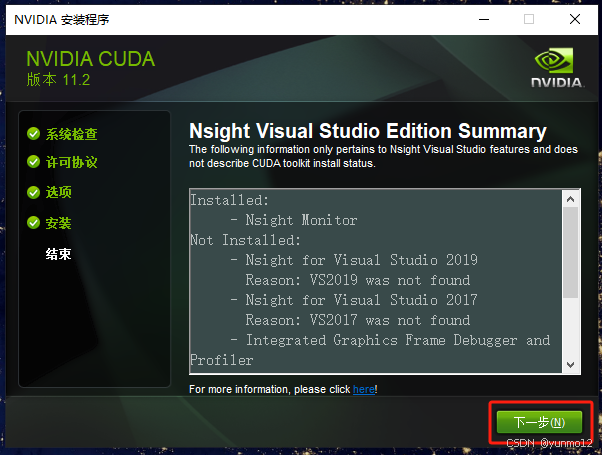Click the 'Nsight Visual Studio Edition Summary' heading
602x455 pixels.
point(368,131)
